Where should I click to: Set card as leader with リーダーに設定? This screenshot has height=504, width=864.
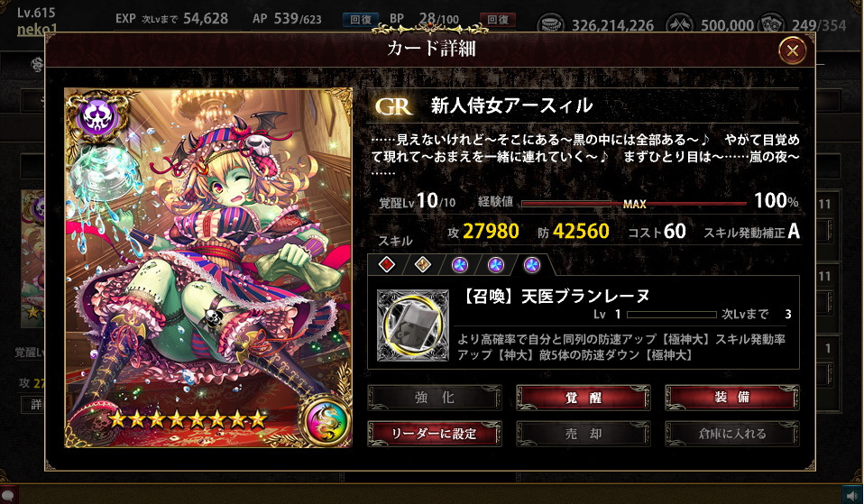click(x=435, y=434)
